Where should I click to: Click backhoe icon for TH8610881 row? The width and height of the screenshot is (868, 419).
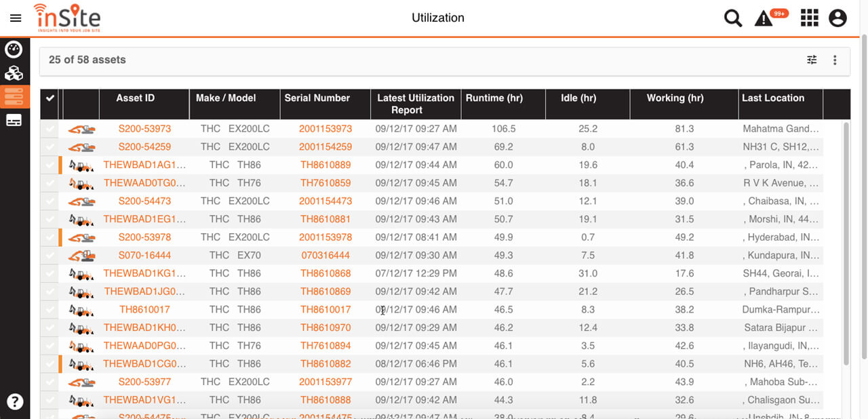tap(81, 220)
